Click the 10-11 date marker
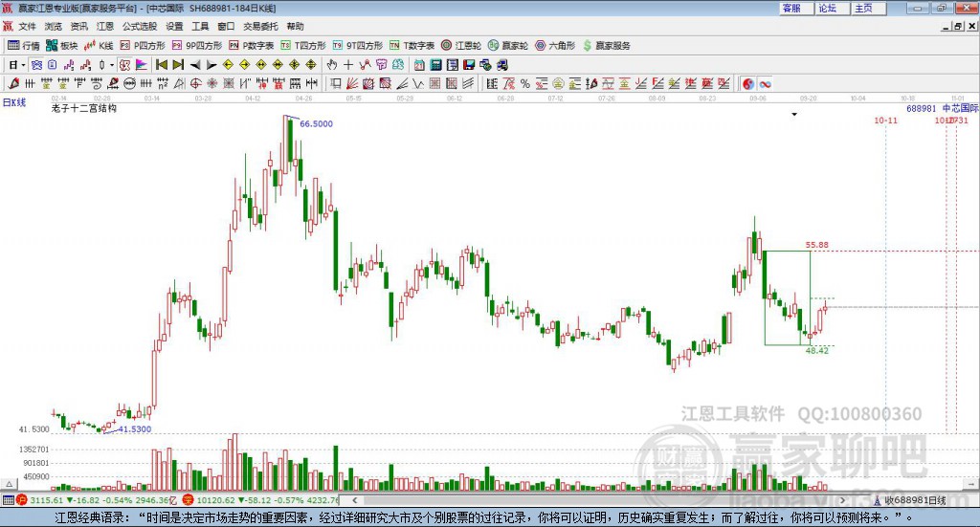This screenshot has width=980, height=527. tap(885, 120)
